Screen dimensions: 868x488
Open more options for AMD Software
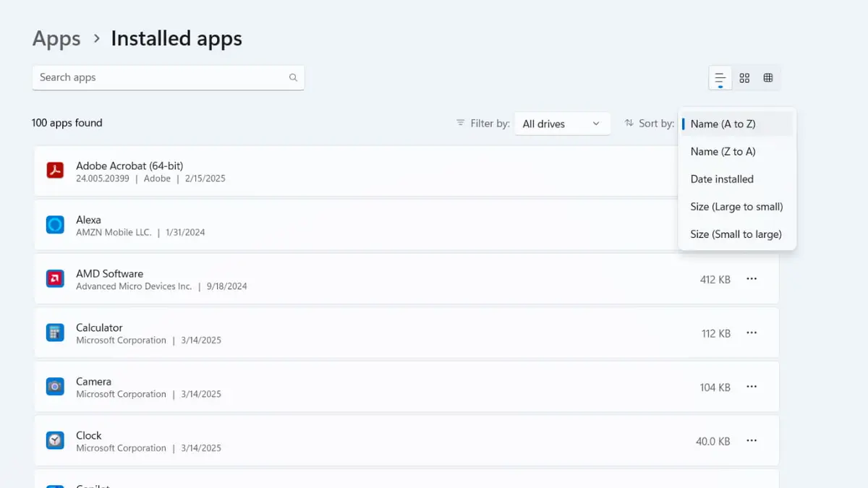752,278
